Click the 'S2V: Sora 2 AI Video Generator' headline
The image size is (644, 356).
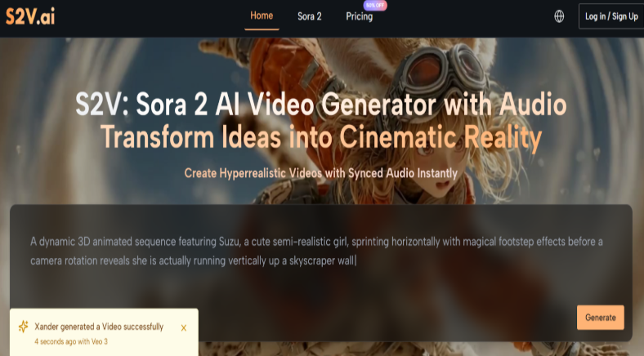coord(321,105)
